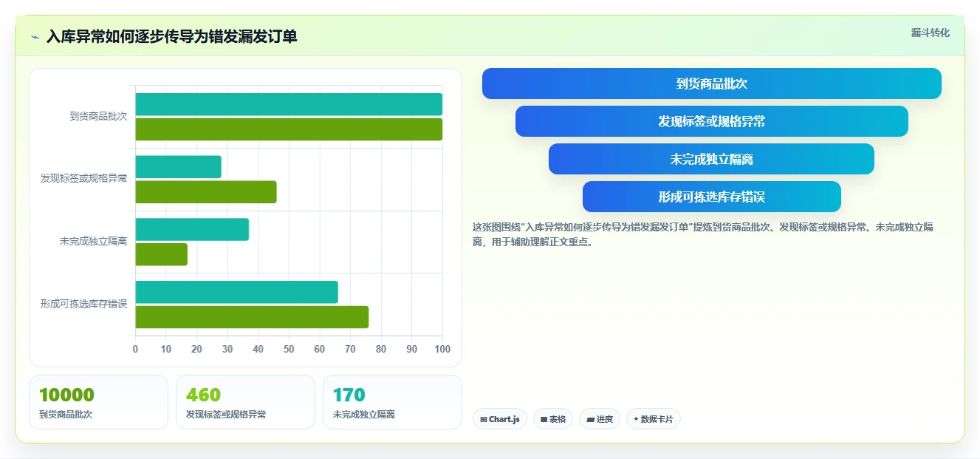Open the 170 未完成独立隔离 stat card

pyautogui.click(x=392, y=402)
